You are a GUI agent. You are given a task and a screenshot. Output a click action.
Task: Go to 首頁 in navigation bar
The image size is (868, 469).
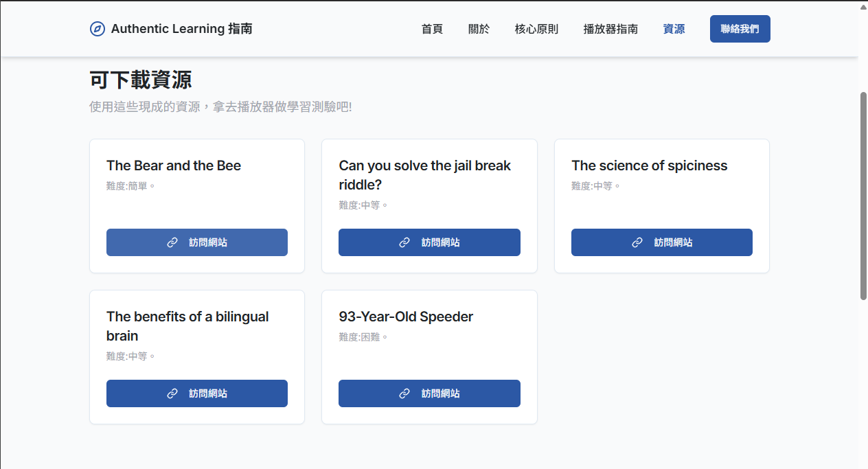(x=432, y=29)
